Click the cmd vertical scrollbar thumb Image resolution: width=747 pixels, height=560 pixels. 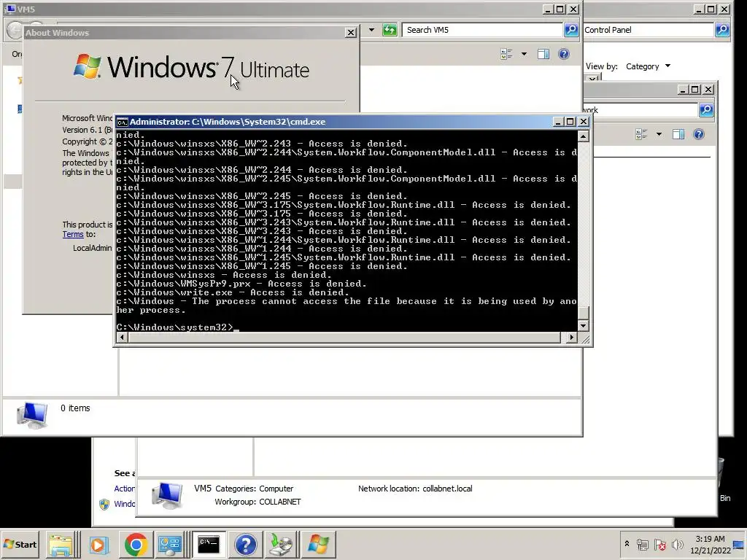583,313
